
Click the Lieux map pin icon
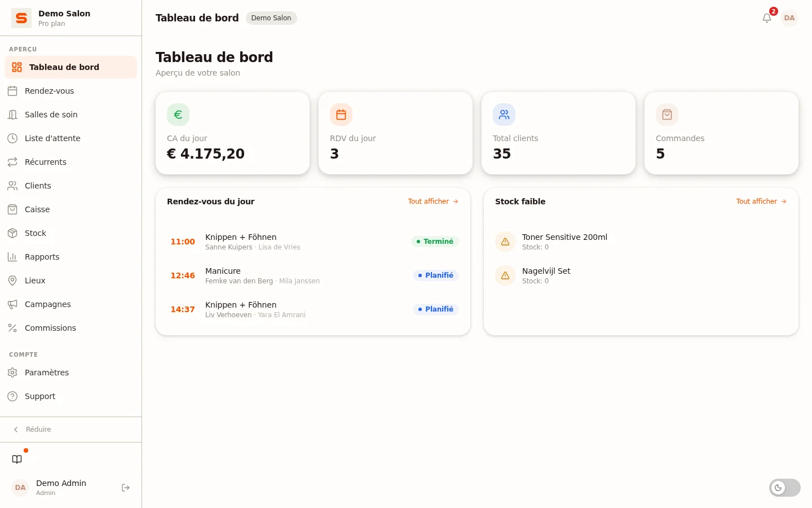(12, 281)
